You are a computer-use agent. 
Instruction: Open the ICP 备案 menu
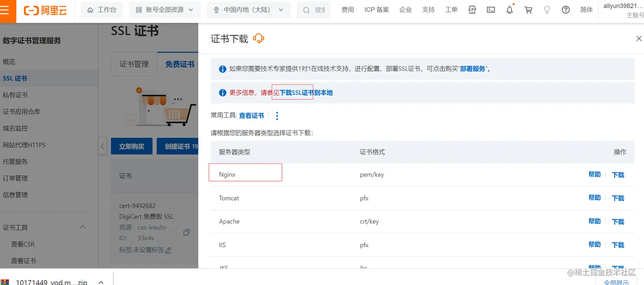(x=377, y=10)
